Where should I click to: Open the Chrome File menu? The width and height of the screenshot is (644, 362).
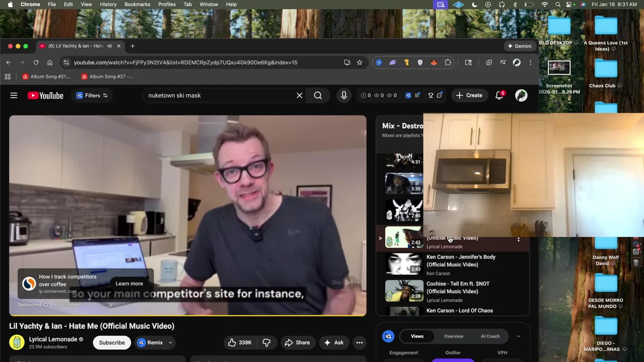click(x=52, y=5)
